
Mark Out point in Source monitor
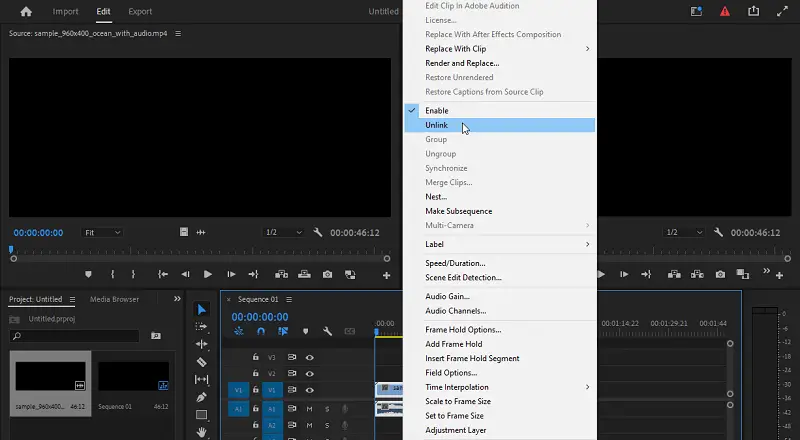tap(133, 275)
